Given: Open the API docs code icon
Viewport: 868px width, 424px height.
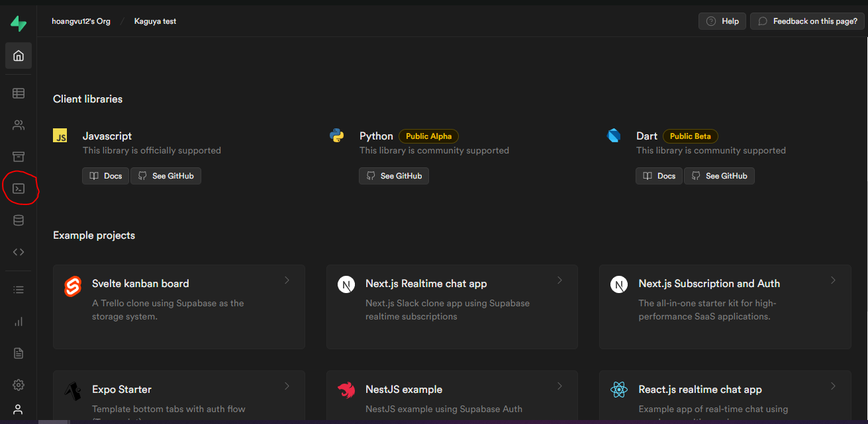Looking at the screenshot, I should 18,251.
